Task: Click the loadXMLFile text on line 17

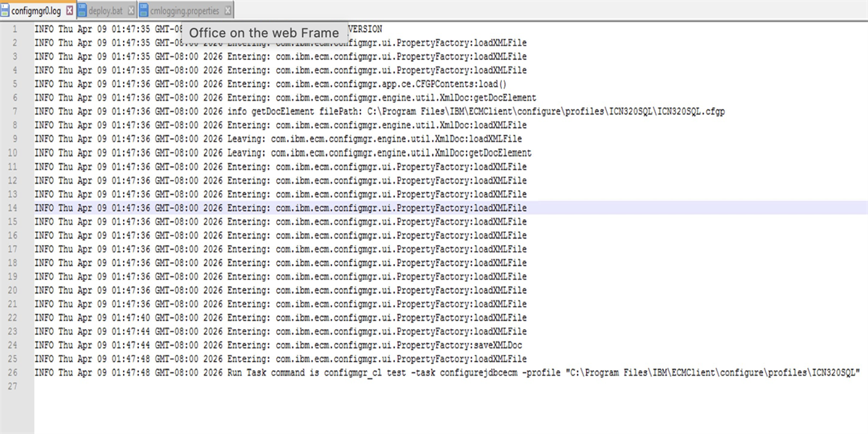Action: (x=501, y=249)
